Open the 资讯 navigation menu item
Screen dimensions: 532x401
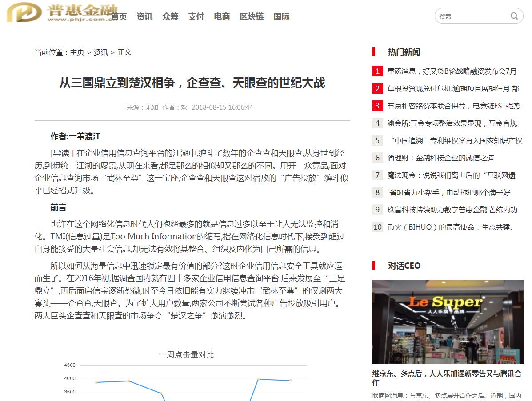(x=144, y=16)
